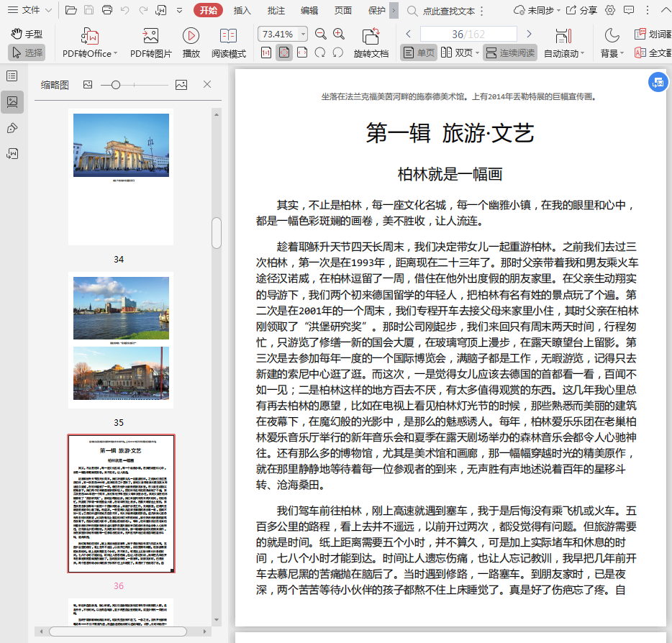
Task: Click the 分享 share button
Action: pyautogui.click(x=581, y=10)
